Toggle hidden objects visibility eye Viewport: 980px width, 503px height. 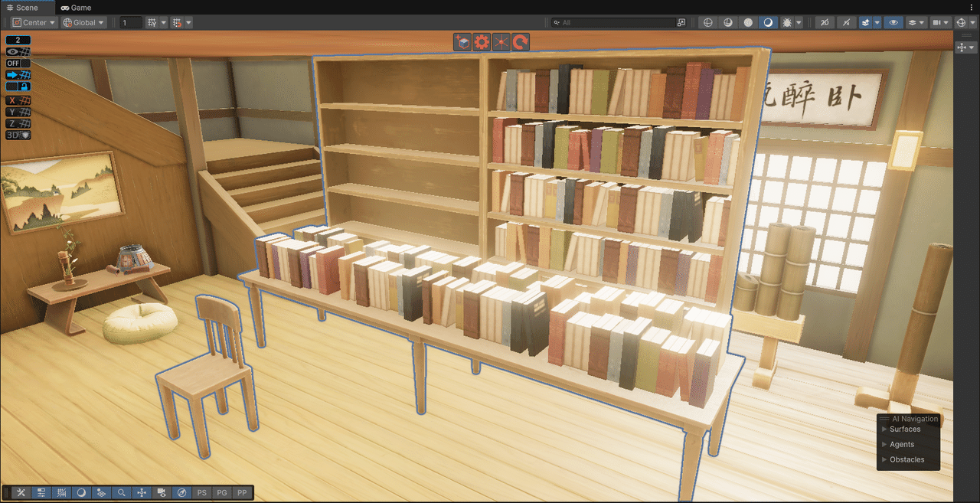click(893, 23)
